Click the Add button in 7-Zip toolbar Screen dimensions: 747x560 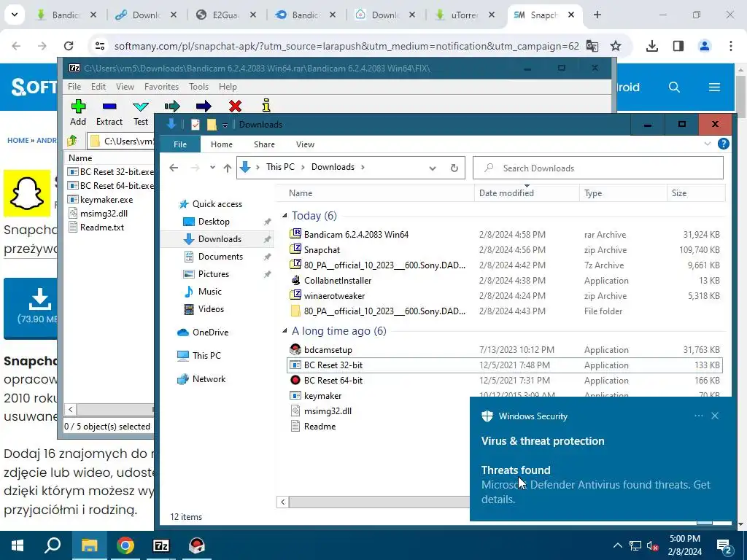coord(78,112)
